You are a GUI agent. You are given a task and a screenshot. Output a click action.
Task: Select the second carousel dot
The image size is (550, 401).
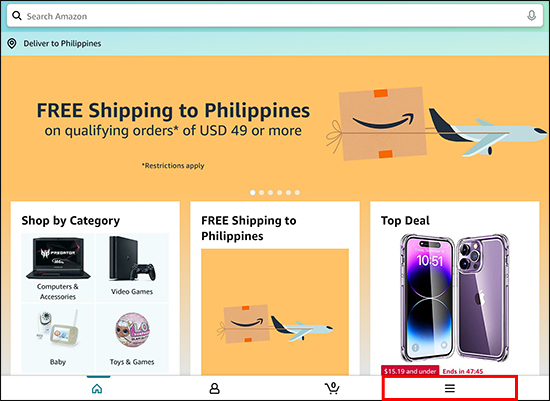pos(261,192)
